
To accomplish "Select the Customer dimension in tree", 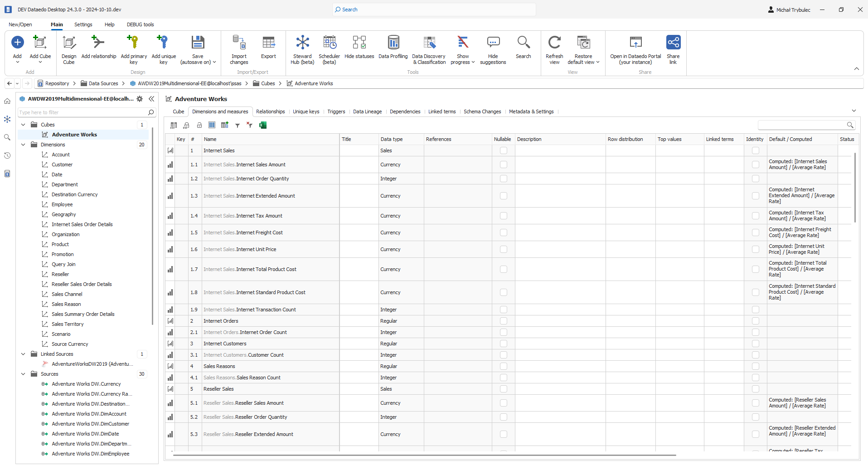I will click(62, 165).
